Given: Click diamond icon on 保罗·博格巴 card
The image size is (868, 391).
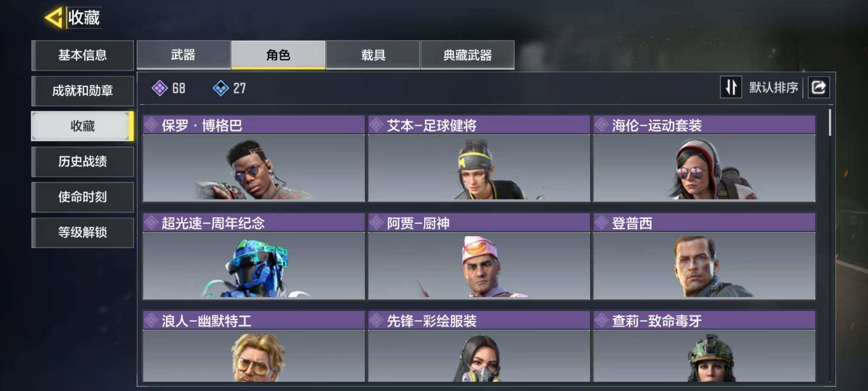Looking at the screenshot, I should pyautogui.click(x=151, y=125).
